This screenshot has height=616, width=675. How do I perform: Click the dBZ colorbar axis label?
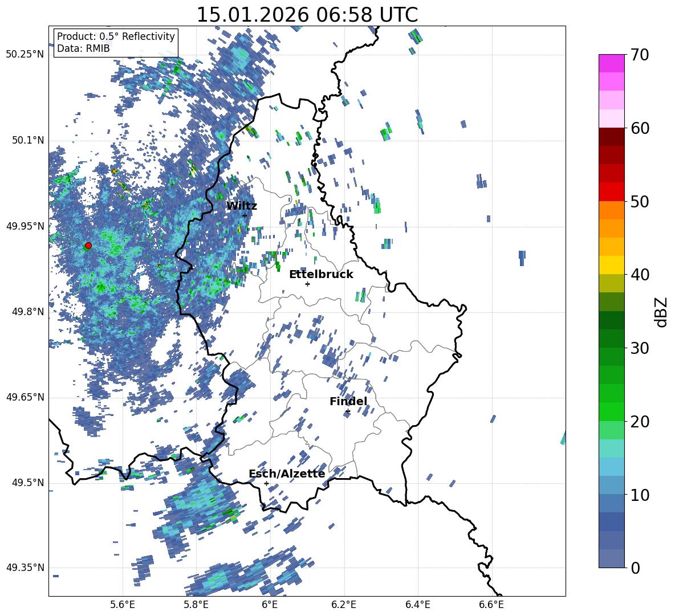click(x=661, y=312)
